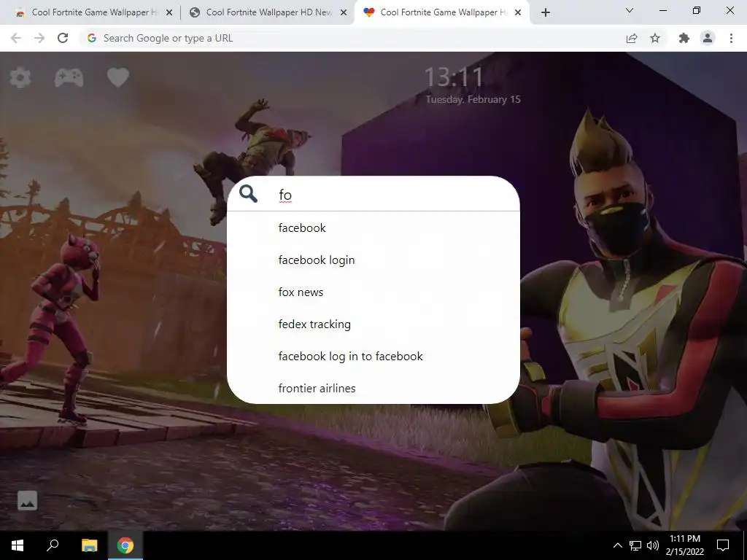Image resolution: width=747 pixels, height=560 pixels.
Task: Select the "facebook" suggestion
Action: click(373, 227)
